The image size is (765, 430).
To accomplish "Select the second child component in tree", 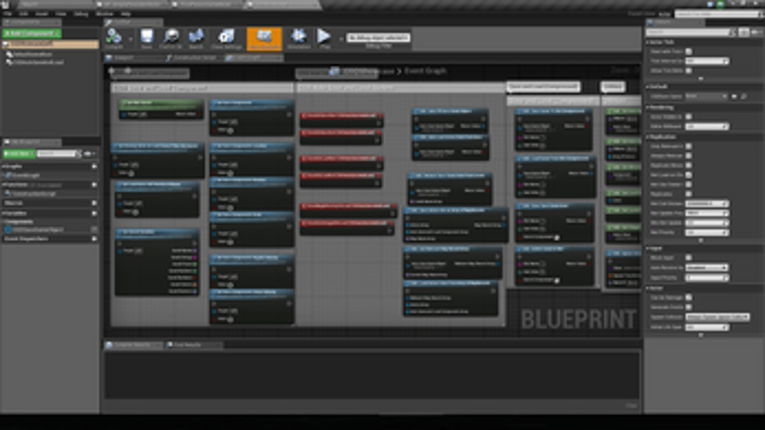I will click(x=37, y=62).
